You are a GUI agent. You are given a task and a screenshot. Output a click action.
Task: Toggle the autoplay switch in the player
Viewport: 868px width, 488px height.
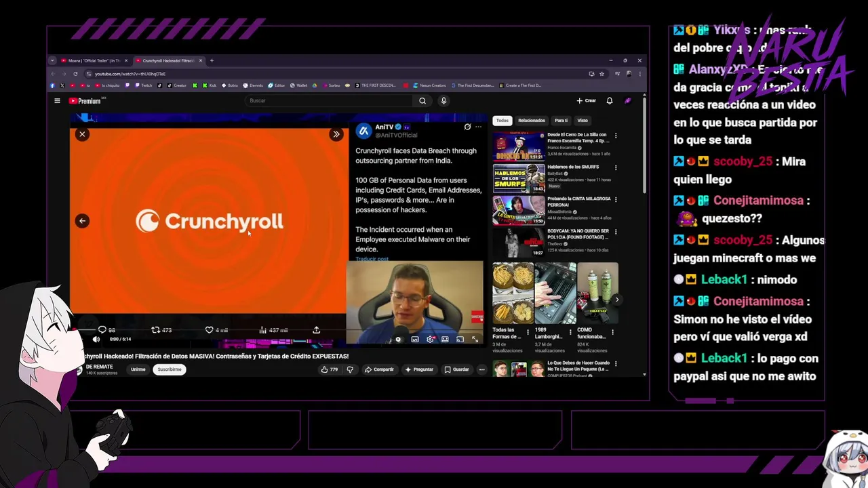point(397,339)
